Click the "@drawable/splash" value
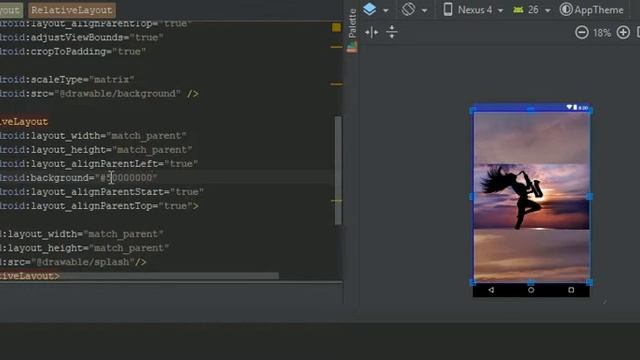 83,262
